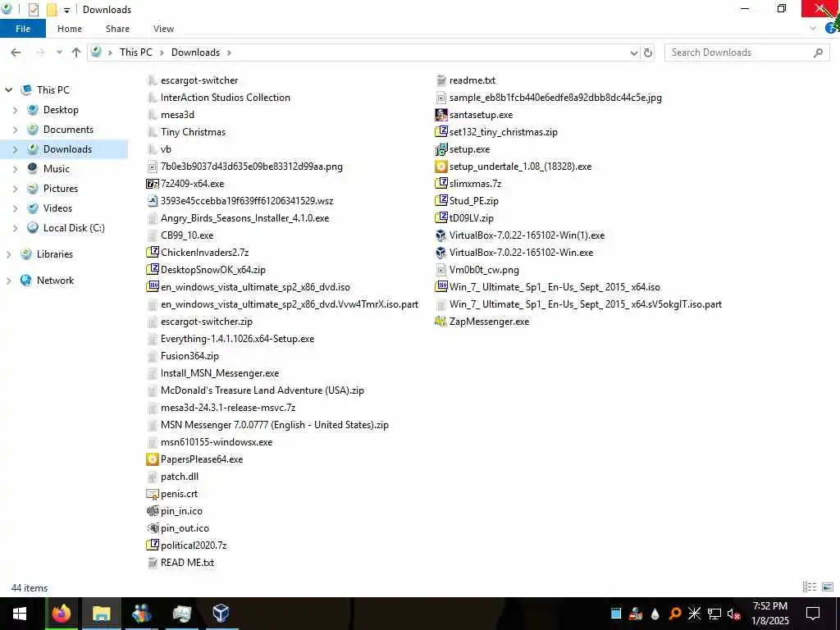The image size is (840, 630).
Task: Select VirtualBox-7.0.22-165102-Win(1).exe icon
Action: click(x=441, y=235)
